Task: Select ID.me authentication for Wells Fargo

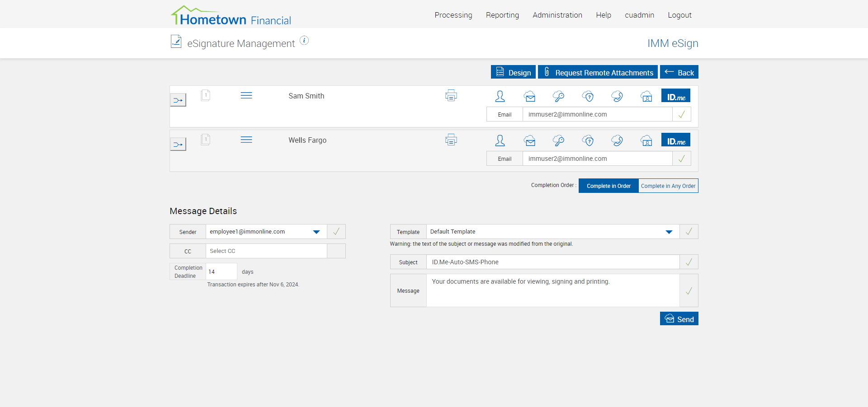Action: click(676, 140)
